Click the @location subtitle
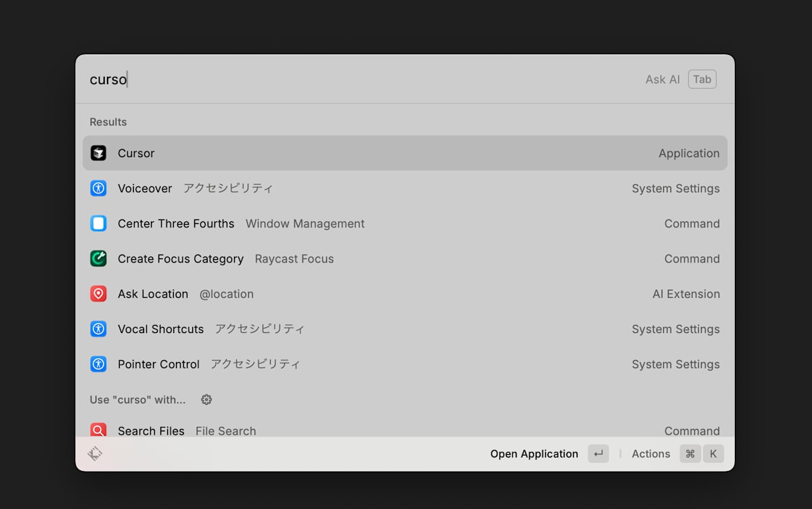The width and height of the screenshot is (812, 509). 227,294
